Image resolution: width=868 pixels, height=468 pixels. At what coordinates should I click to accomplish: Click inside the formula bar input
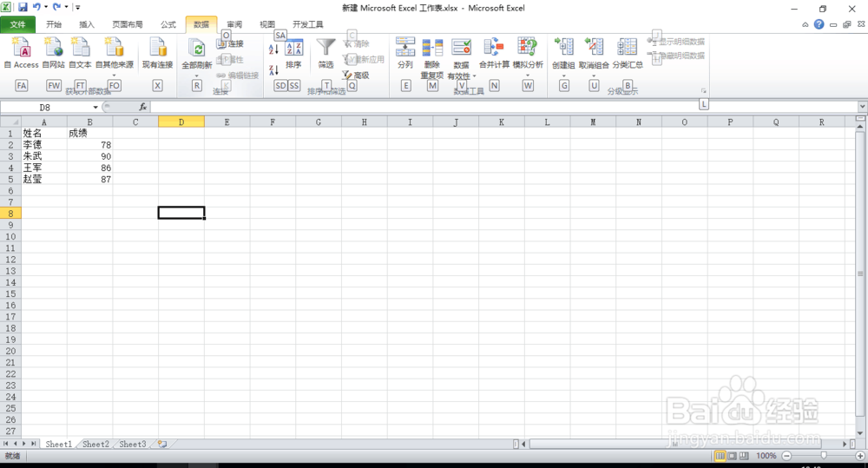503,107
